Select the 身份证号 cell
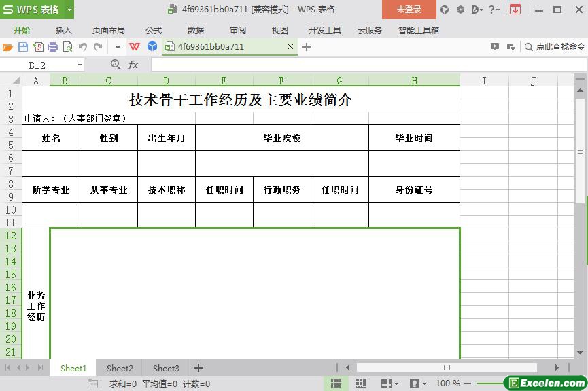588x391 pixels. click(414, 190)
